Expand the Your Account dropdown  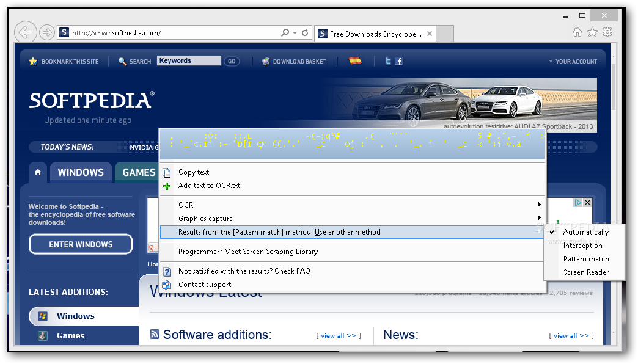click(573, 62)
